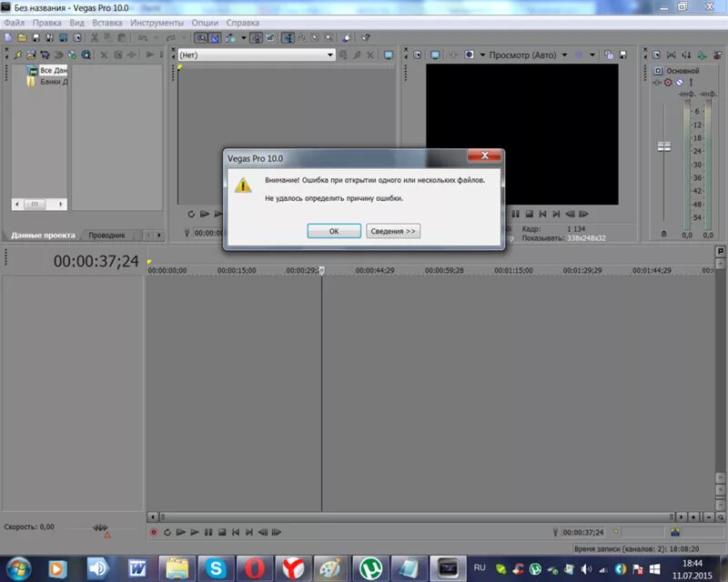The height and width of the screenshot is (582, 728).
Task: Click the Paste clipboard icon
Action: (122, 38)
